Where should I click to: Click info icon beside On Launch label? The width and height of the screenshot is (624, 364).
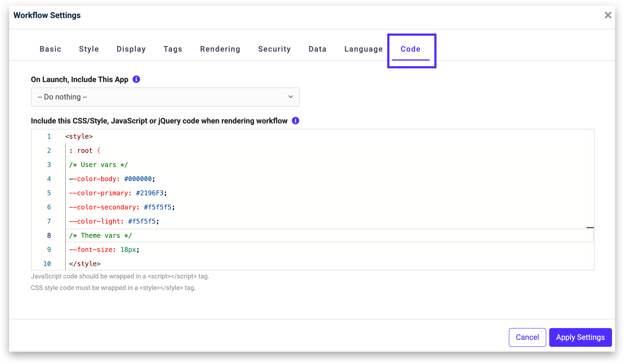[x=136, y=79]
